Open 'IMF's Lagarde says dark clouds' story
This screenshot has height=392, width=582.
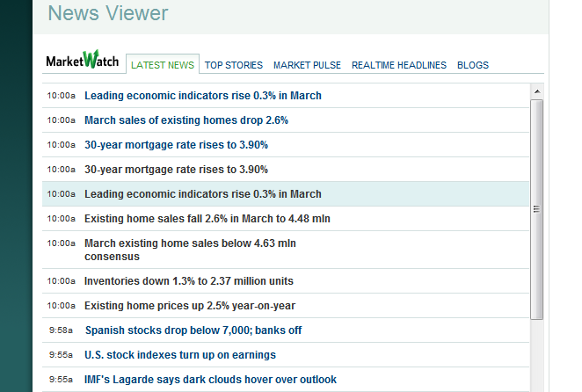[210, 380]
